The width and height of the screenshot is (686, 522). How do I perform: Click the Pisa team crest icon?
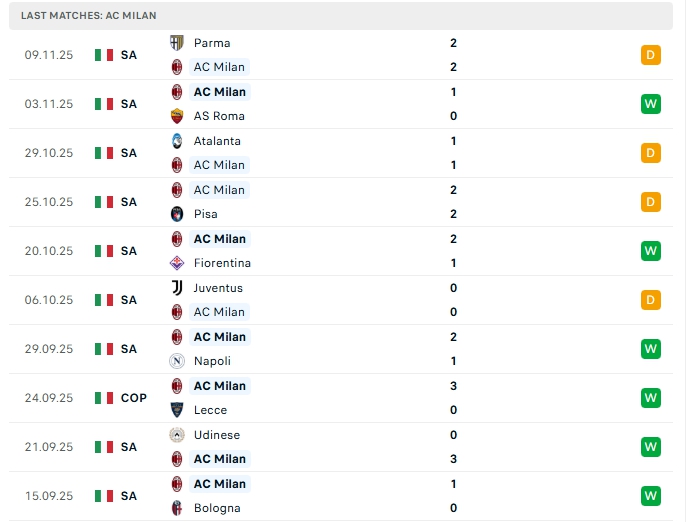point(177,214)
